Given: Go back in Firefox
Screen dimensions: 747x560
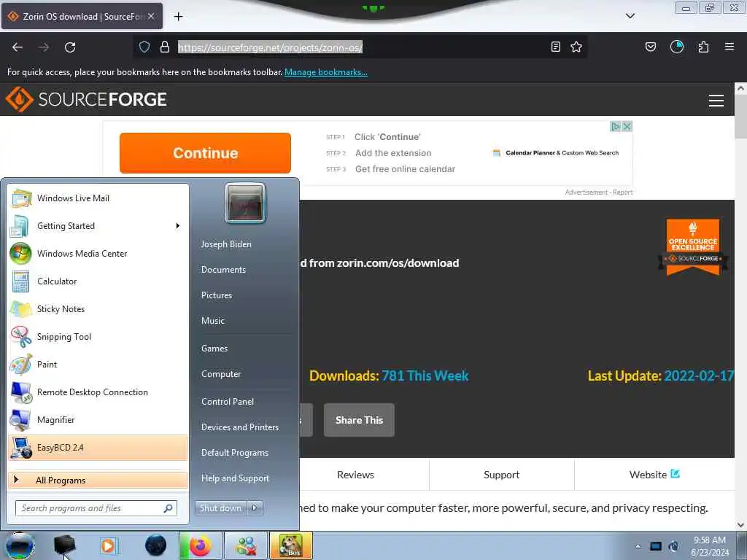Looking at the screenshot, I should point(18,47).
